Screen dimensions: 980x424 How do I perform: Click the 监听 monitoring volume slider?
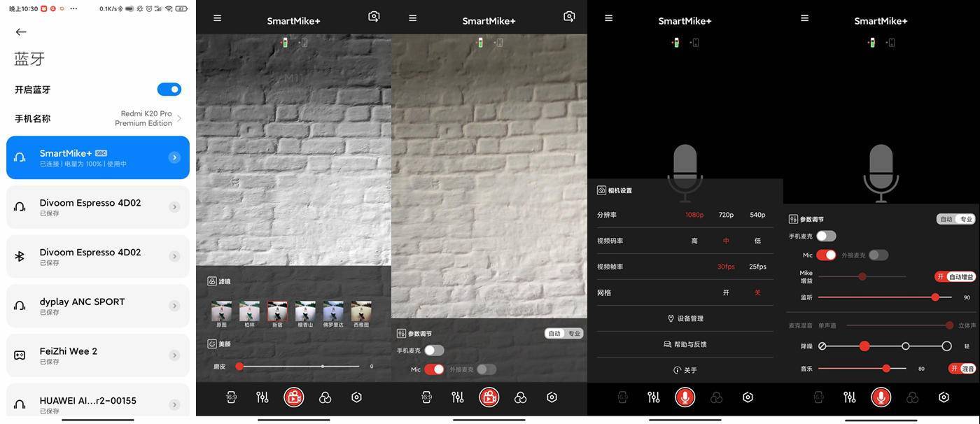[x=885, y=297]
